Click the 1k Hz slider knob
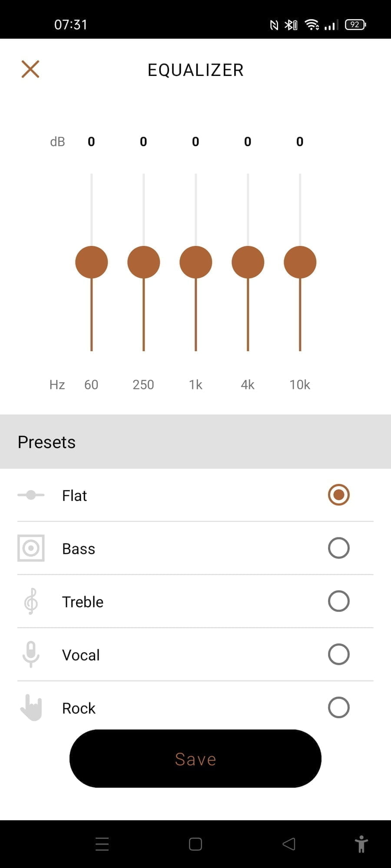391x868 pixels. (196, 262)
